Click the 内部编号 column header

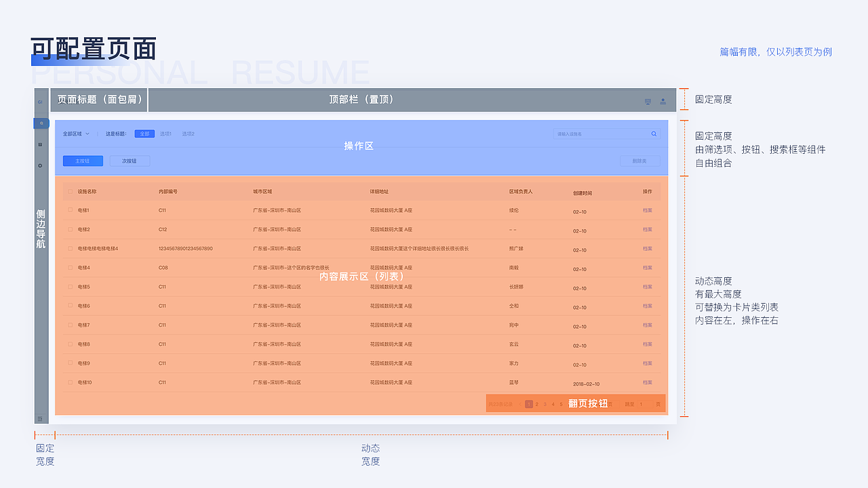168,192
